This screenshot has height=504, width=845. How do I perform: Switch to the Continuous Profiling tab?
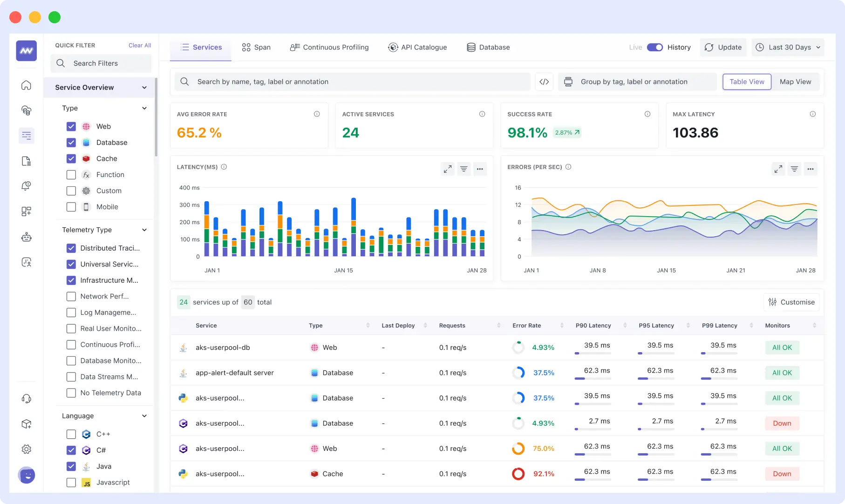click(x=329, y=47)
